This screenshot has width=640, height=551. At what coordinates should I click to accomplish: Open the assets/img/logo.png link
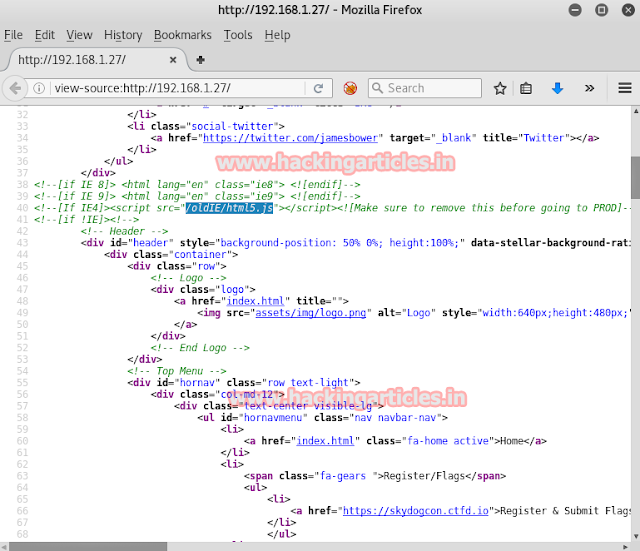(x=311, y=313)
